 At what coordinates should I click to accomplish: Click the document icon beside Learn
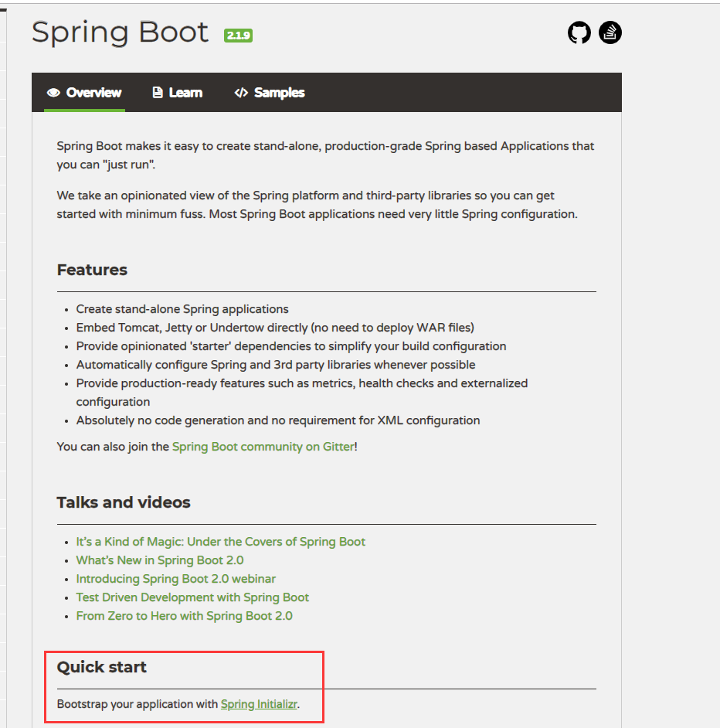click(158, 93)
